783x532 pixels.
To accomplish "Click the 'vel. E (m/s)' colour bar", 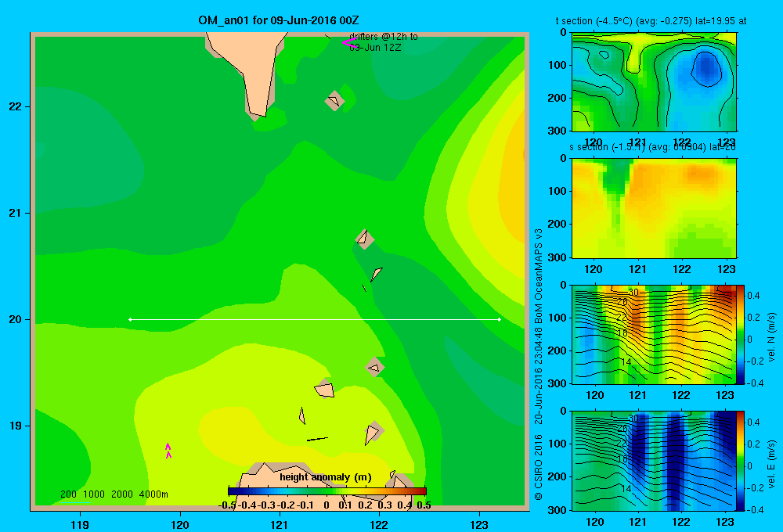I will [x=740, y=461].
